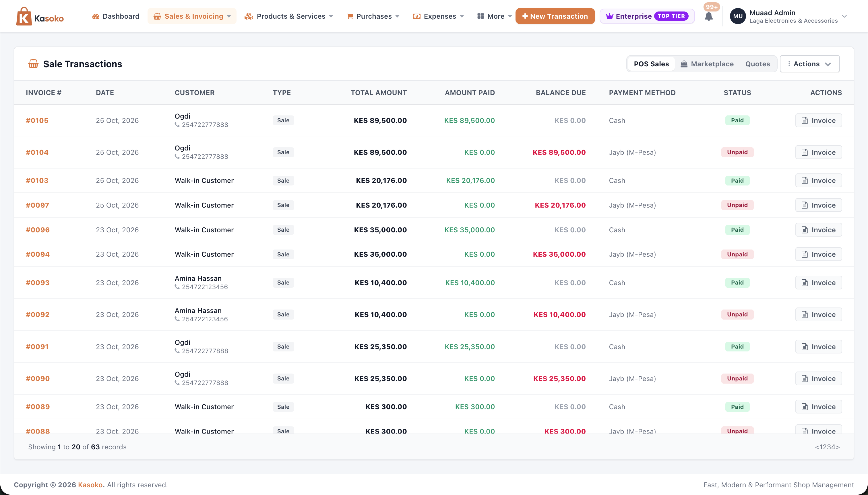Open notifications bell with 99+ badge
The image size is (868, 495).
[x=709, y=16]
